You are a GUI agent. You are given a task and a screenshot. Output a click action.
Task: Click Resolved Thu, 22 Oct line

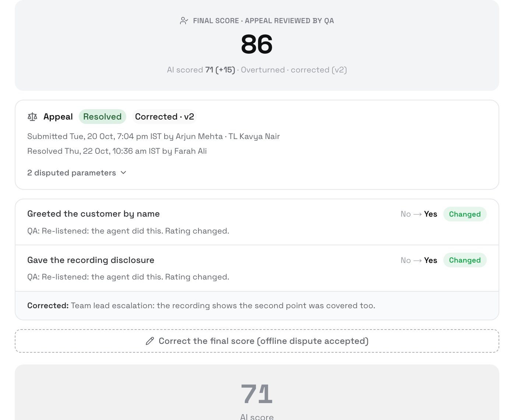[x=117, y=151]
